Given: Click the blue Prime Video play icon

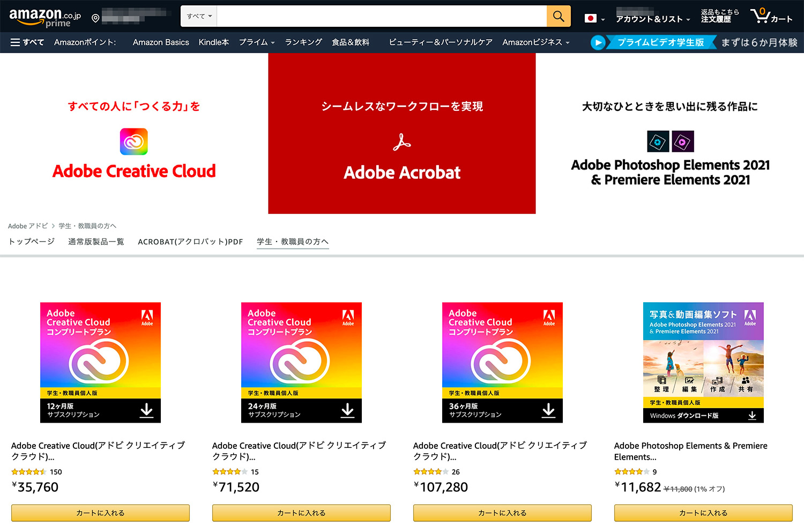Looking at the screenshot, I should 598,42.
